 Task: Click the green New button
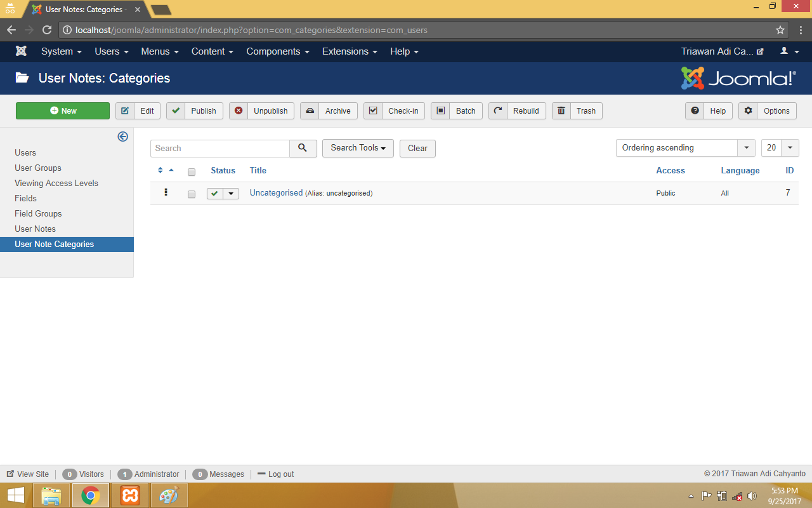[x=63, y=111]
